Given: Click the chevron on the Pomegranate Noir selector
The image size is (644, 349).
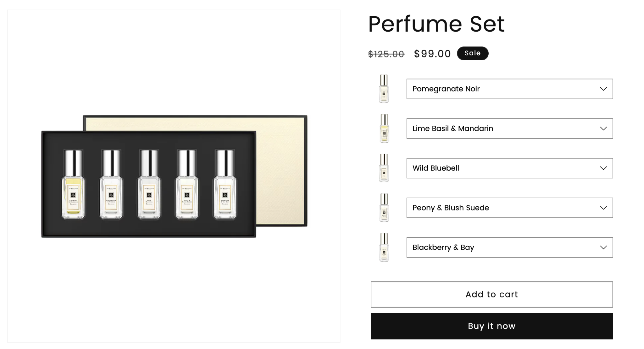Looking at the screenshot, I should point(603,89).
